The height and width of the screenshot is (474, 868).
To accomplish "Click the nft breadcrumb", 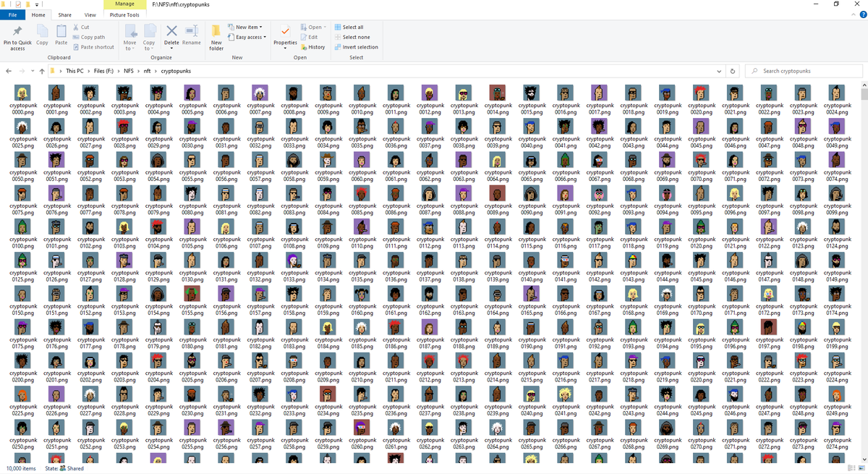I will (x=147, y=71).
